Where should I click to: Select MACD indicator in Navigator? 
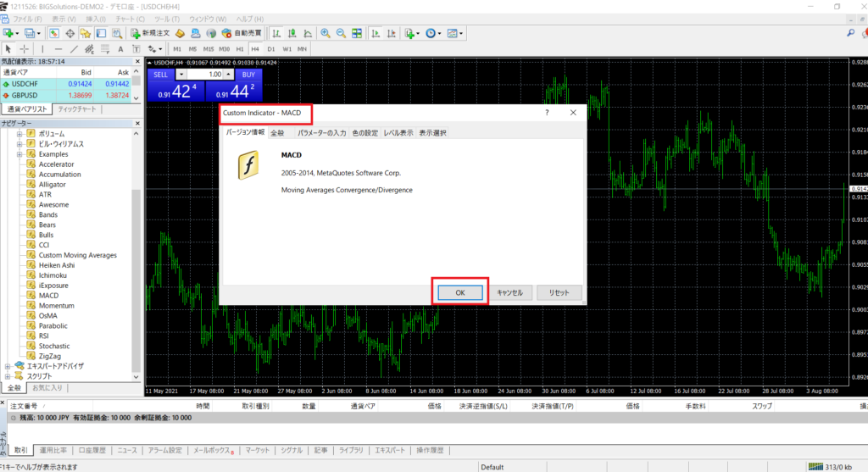(x=48, y=296)
